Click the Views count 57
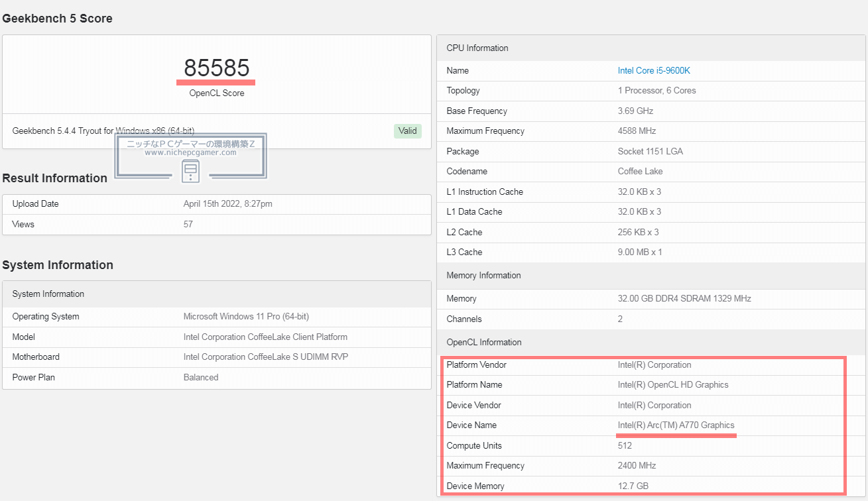 pos(188,224)
